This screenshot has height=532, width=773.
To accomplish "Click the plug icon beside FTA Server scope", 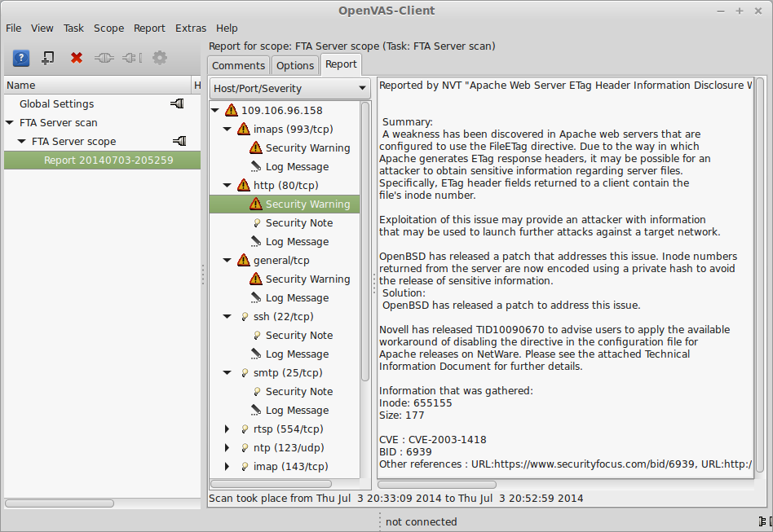I will point(179,142).
